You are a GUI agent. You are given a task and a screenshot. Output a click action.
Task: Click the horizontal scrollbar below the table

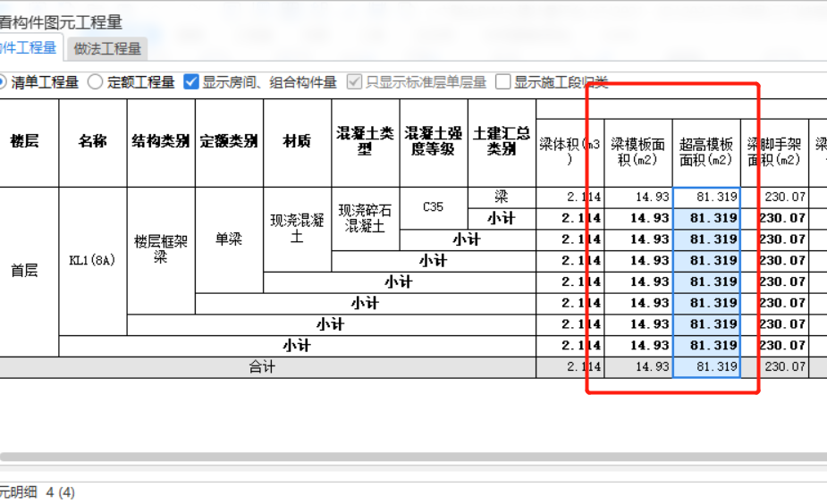pyautogui.click(x=413, y=457)
